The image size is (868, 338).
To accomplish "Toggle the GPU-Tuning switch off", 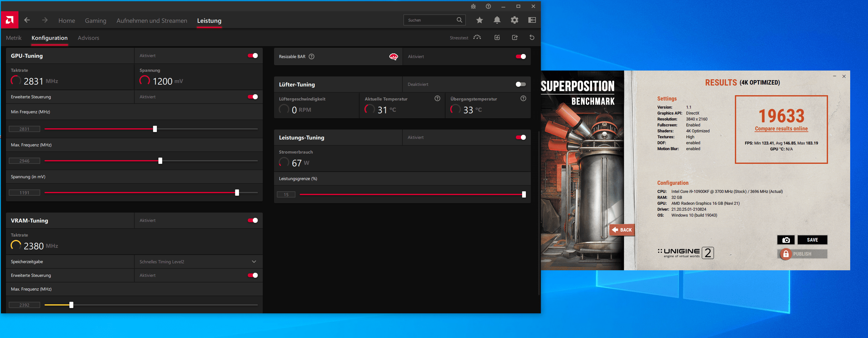I will 253,56.
